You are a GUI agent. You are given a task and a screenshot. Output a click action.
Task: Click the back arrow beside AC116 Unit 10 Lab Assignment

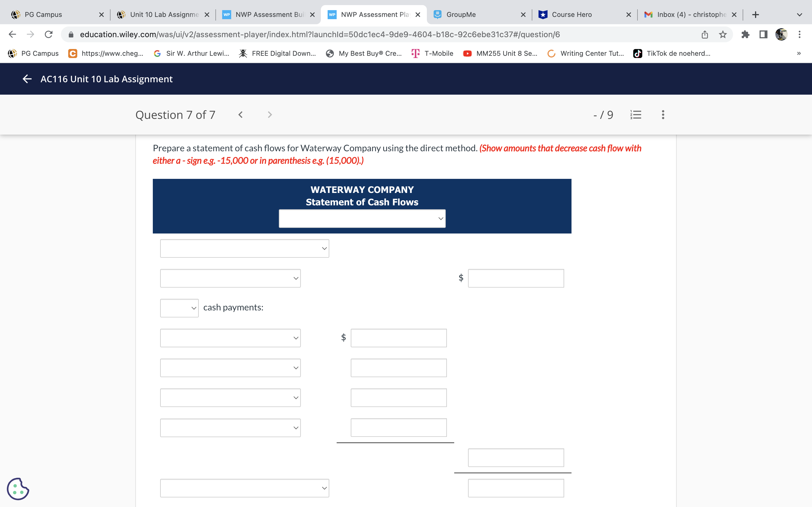point(27,79)
